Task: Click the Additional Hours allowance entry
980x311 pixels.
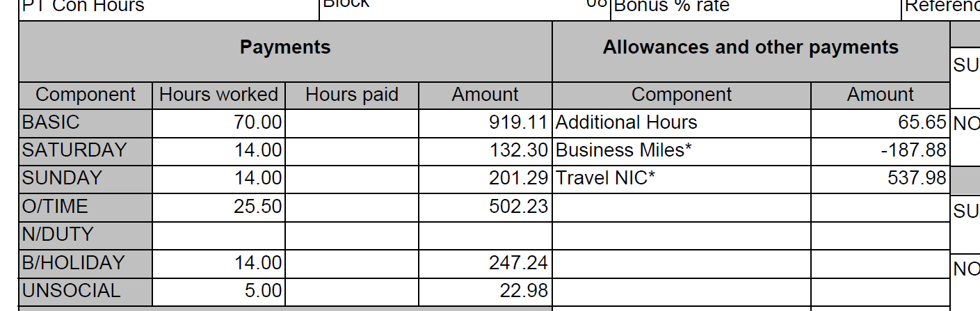Action: [626, 123]
